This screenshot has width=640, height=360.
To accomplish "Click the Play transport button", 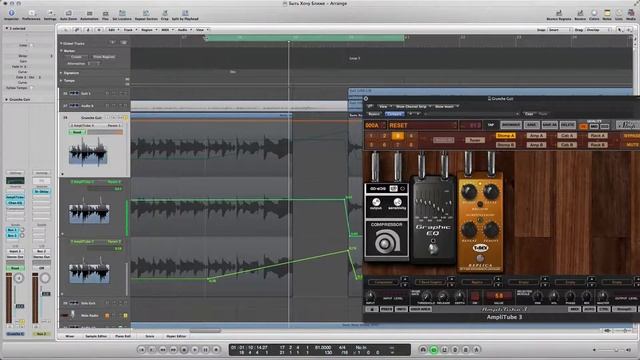I will point(195,349).
